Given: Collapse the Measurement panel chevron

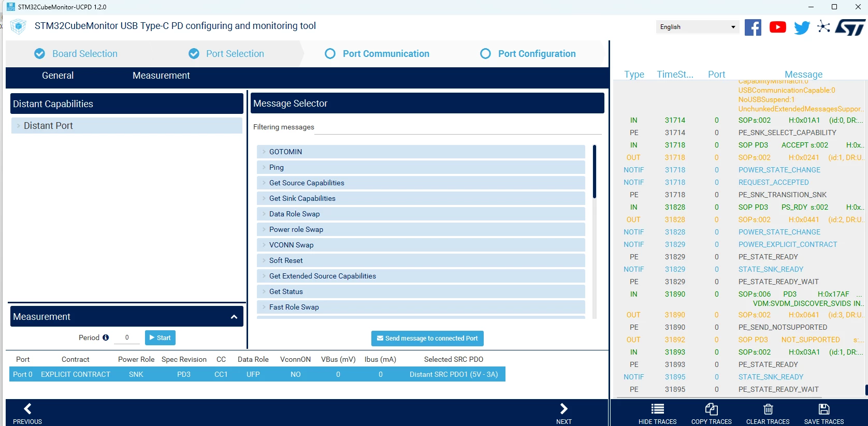Looking at the screenshot, I should 234,317.
